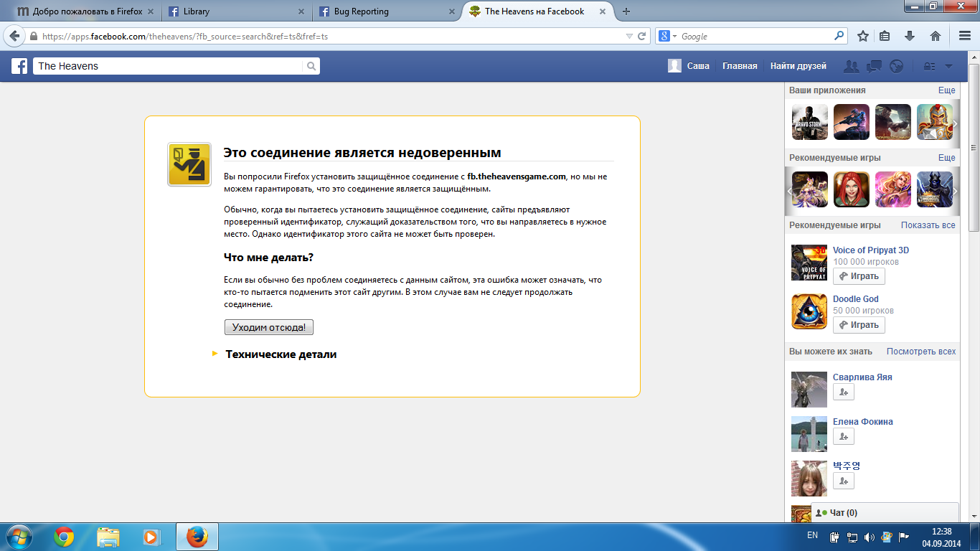
Task: Open Windows Media Player from the taskbar
Action: 151,537
